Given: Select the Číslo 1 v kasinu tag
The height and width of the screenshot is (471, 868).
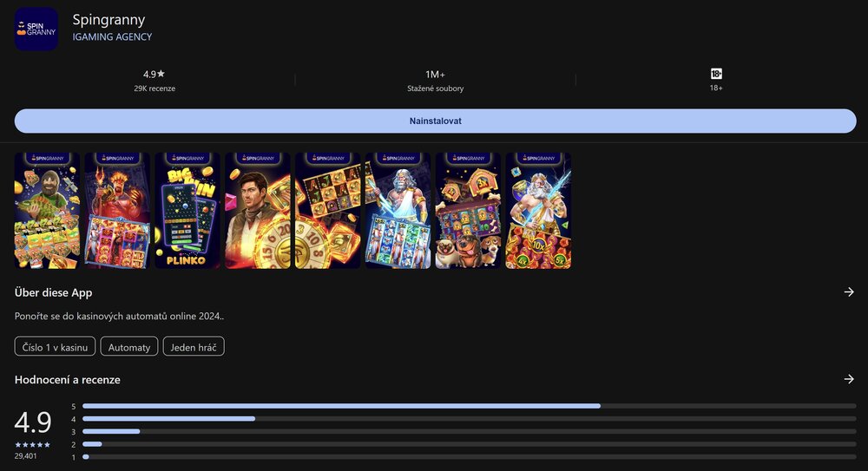Looking at the screenshot, I should pyautogui.click(x=55, y=346).
